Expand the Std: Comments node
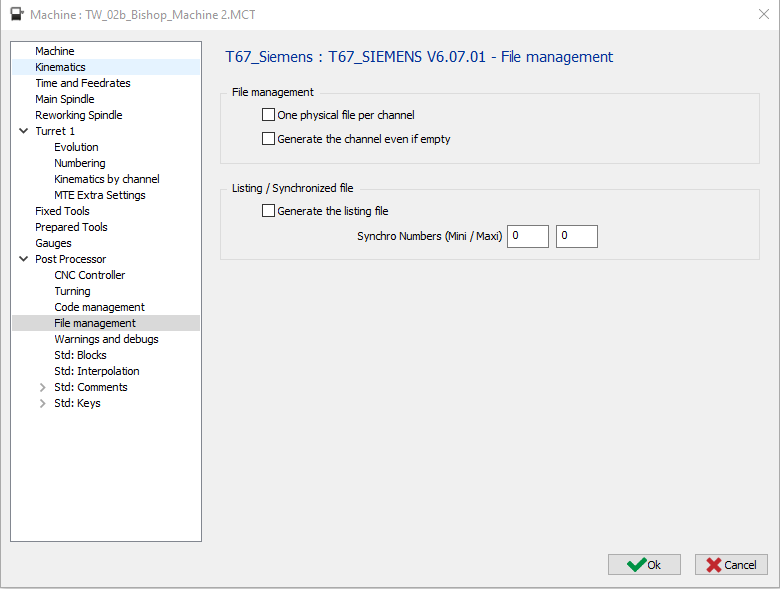 42,387
